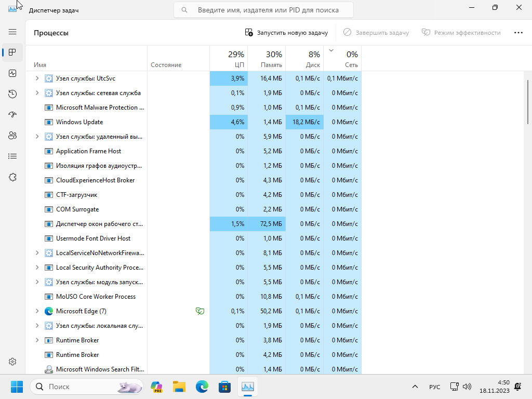Click Запустить новую задачу button
This screenshot has height=399, width=532.
point(286,33)
